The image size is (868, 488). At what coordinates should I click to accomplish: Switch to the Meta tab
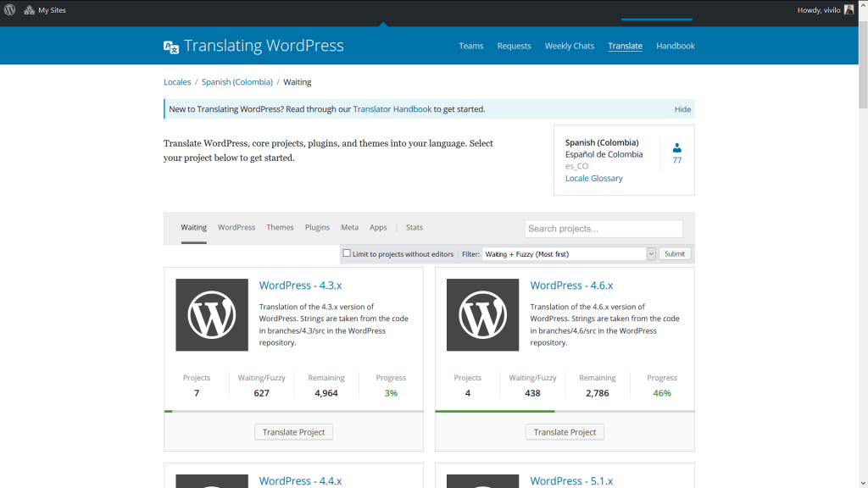(x=349, y=227)
